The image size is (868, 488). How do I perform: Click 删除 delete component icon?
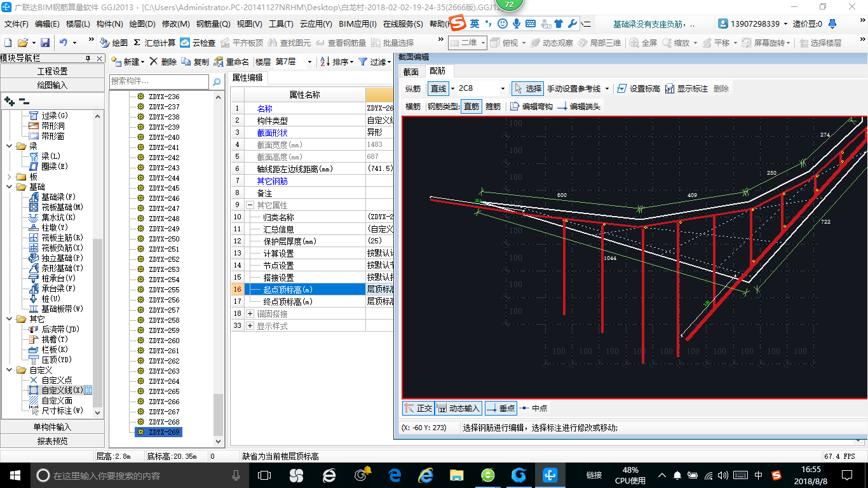coord(163,62)
